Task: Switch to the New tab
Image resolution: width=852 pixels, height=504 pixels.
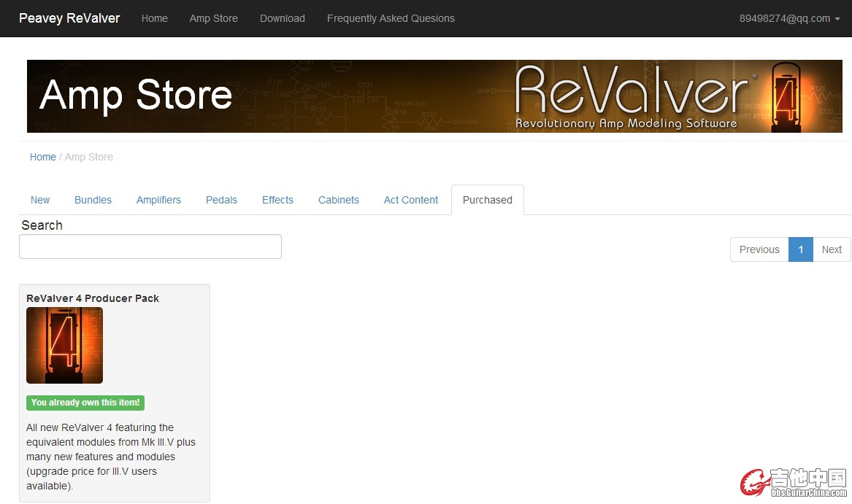Action: [40, 200]
